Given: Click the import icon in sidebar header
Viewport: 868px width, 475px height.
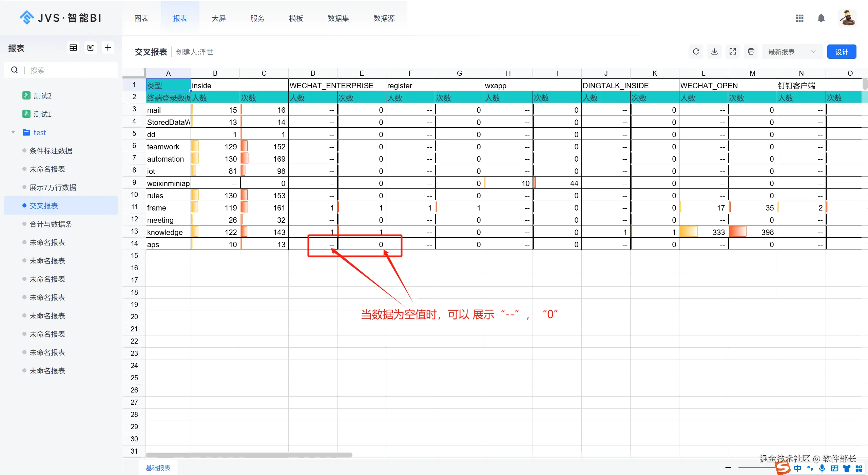Looking at the screenshot, I should 91,48.
